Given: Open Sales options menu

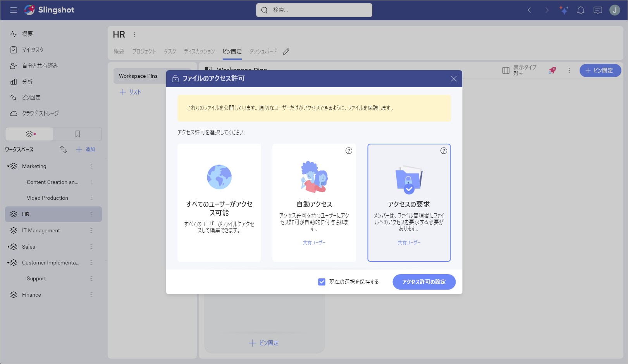Looking at the screenshot, I should point(91,247).
